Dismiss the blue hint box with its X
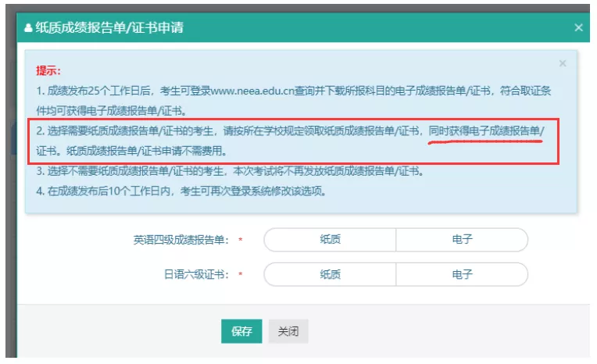This screenshot has height=364, width=597. [x=563, y=63]
